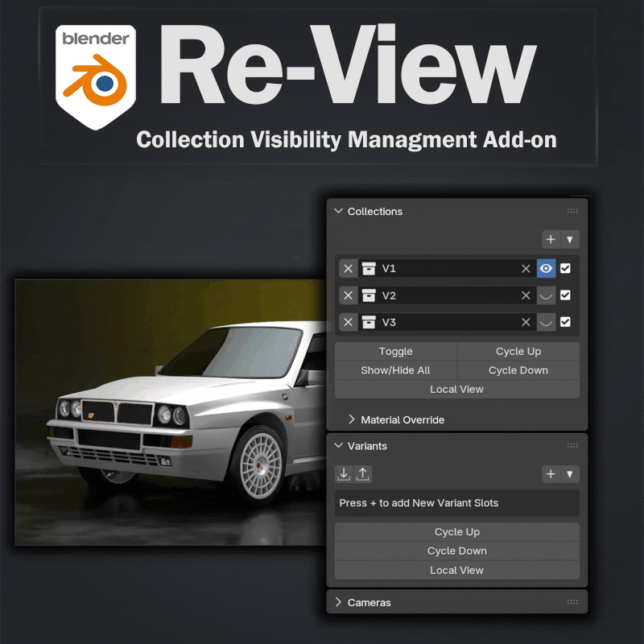
Task: Show the V2 collection via closed-eye icon
Action: [547, 295]
